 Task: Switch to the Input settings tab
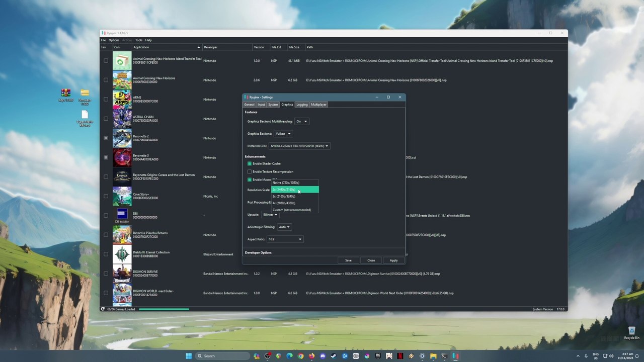pos(261,105)
